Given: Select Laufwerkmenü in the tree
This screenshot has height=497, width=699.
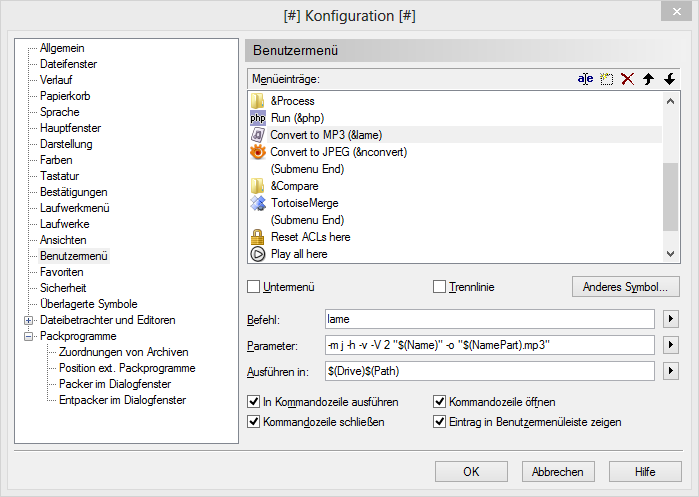Looking at the screenshot, I should pos(74,208).
